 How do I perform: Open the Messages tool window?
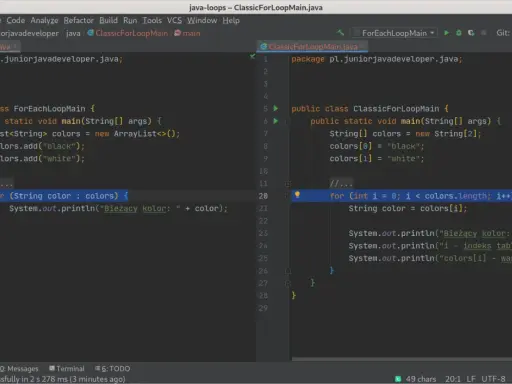click(x=19, y=369)
